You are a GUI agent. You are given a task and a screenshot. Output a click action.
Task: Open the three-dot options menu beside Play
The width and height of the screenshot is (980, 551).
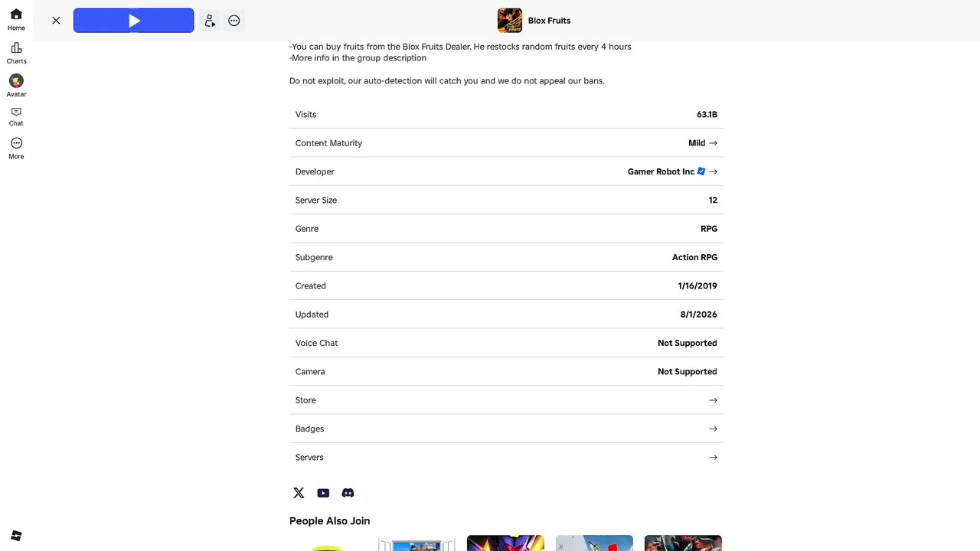234,21
